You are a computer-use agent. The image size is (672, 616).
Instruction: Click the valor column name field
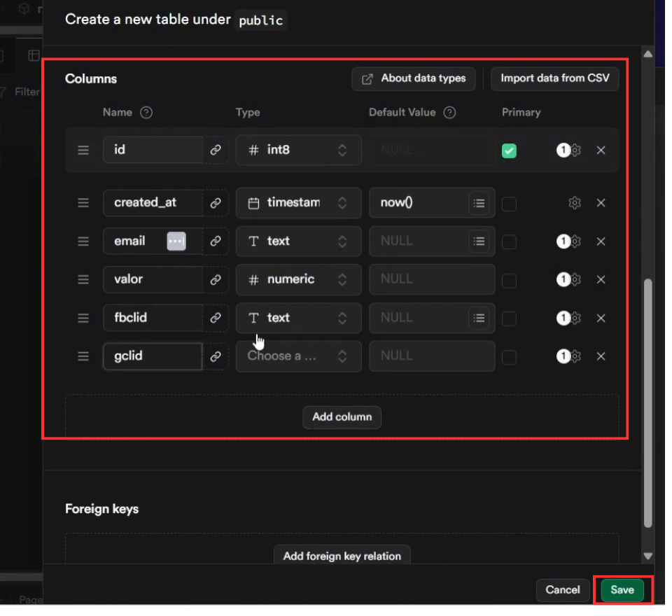pos(153,279)
